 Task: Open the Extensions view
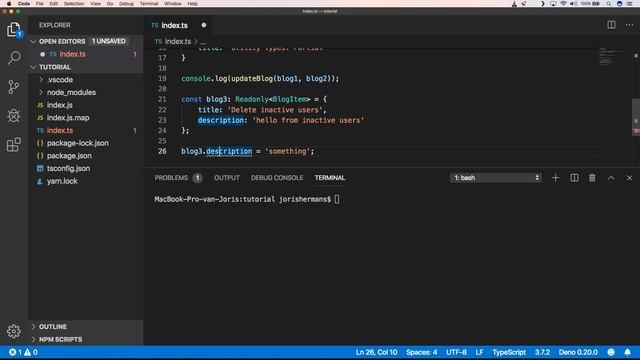(x=13, y=144)
